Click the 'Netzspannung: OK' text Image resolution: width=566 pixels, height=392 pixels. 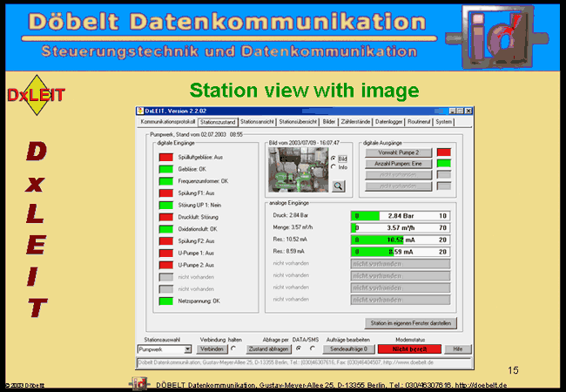199,301
